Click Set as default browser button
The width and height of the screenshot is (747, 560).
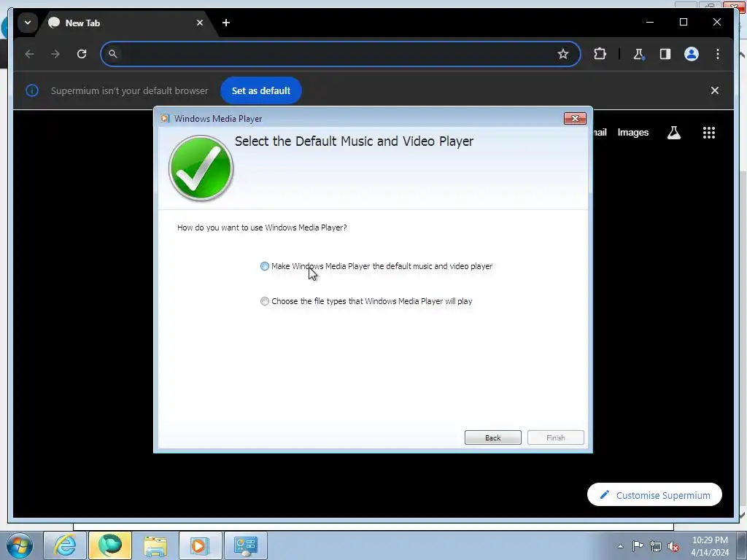click(x=261, y=90)
